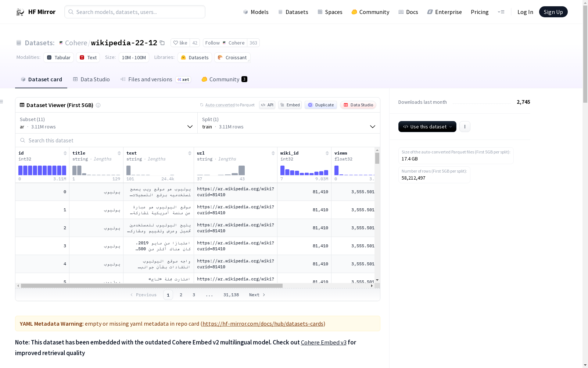Sort by the wiki_id column icon
This screenshot has width=588, height=368.
[x=327, y=153]
